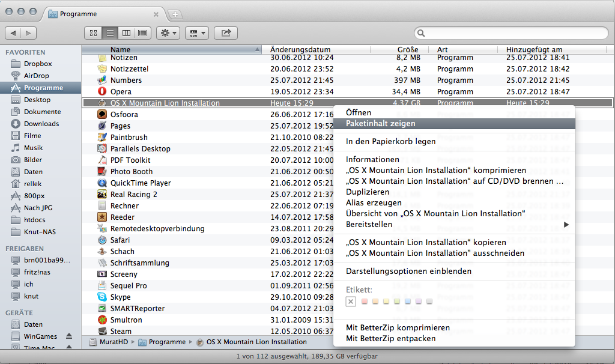The height and width of the screenshot is (364, 615).
Task: Choose Mit BetterZip komprimieren
Action: tap(454, 327)
